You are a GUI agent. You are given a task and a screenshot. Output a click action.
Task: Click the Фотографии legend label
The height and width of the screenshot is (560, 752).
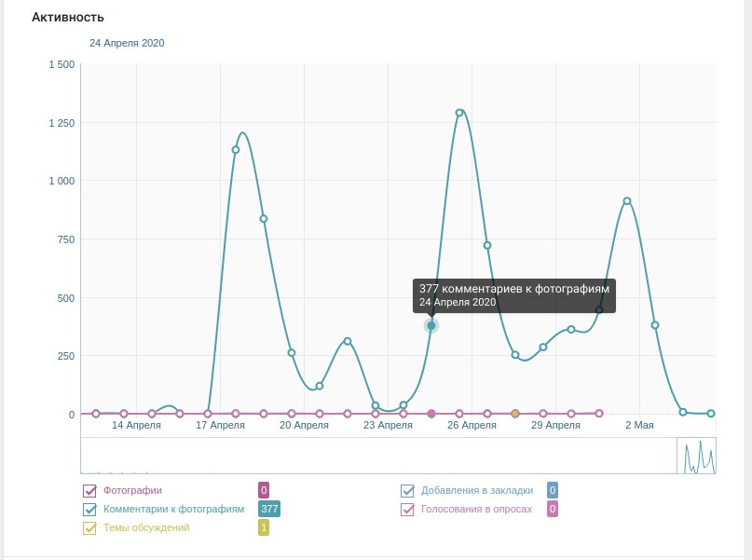132,491
